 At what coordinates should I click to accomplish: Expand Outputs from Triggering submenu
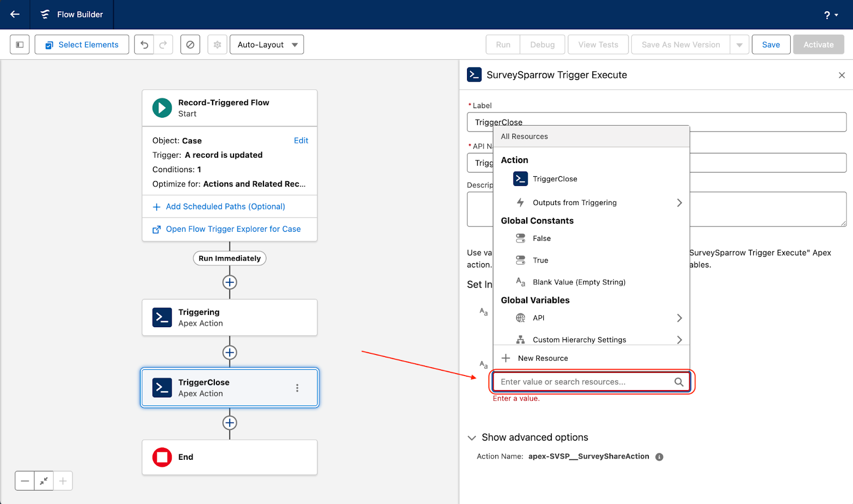tap(679, 202)
